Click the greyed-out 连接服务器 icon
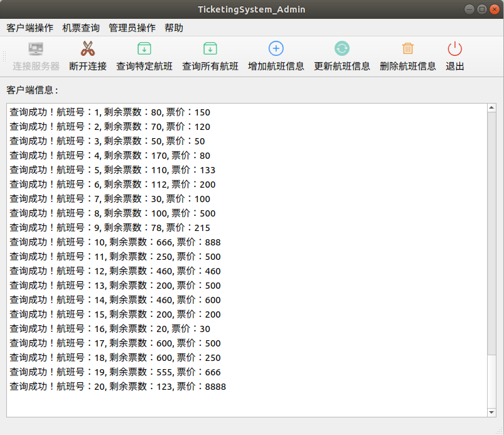 [36, 49]
